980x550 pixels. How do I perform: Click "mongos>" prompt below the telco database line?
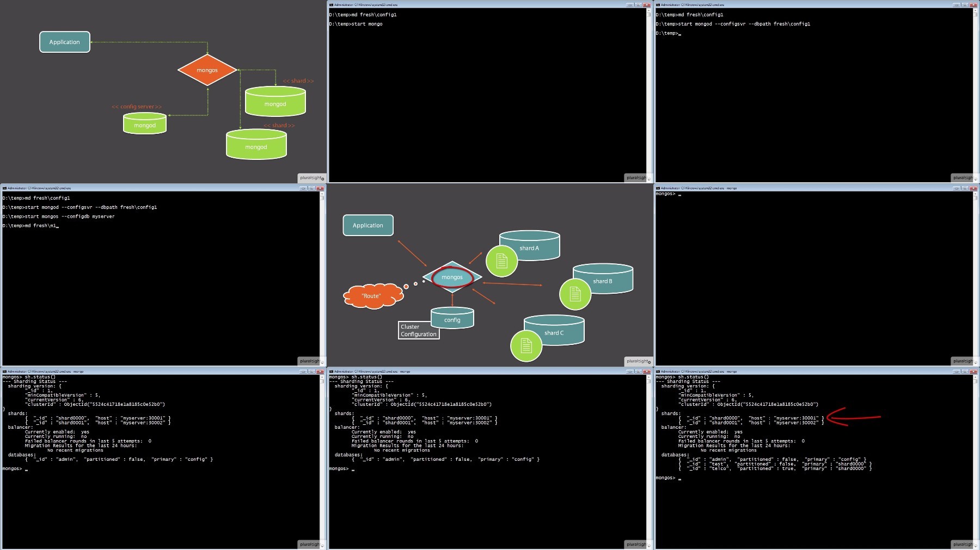click(665, 478)
